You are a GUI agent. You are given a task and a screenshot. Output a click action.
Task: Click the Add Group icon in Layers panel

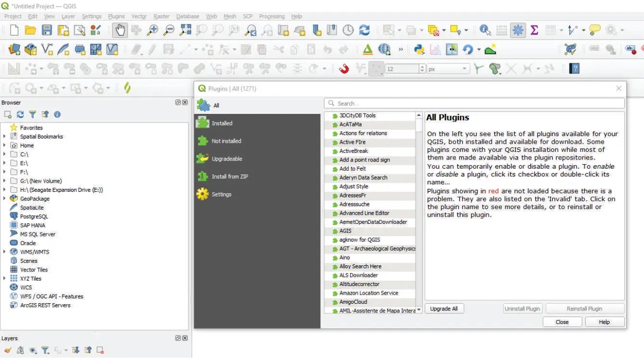20,350
